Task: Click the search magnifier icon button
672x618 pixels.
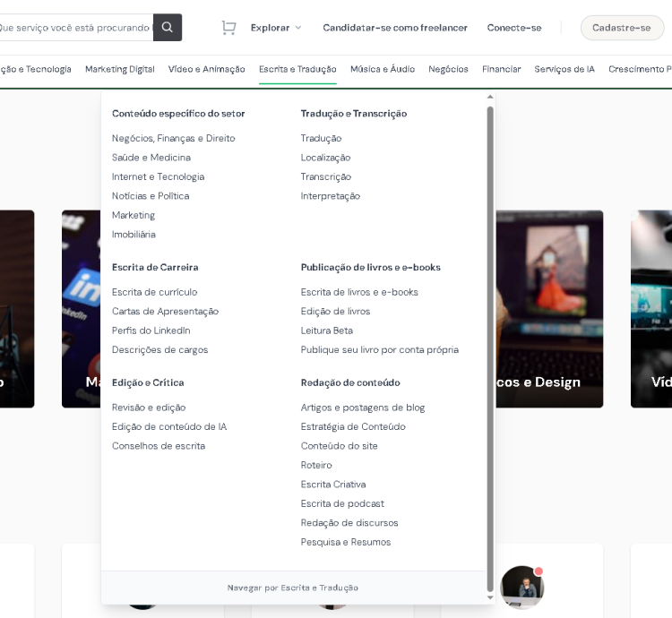Action: pyautogui.click(x=168, y=28)
